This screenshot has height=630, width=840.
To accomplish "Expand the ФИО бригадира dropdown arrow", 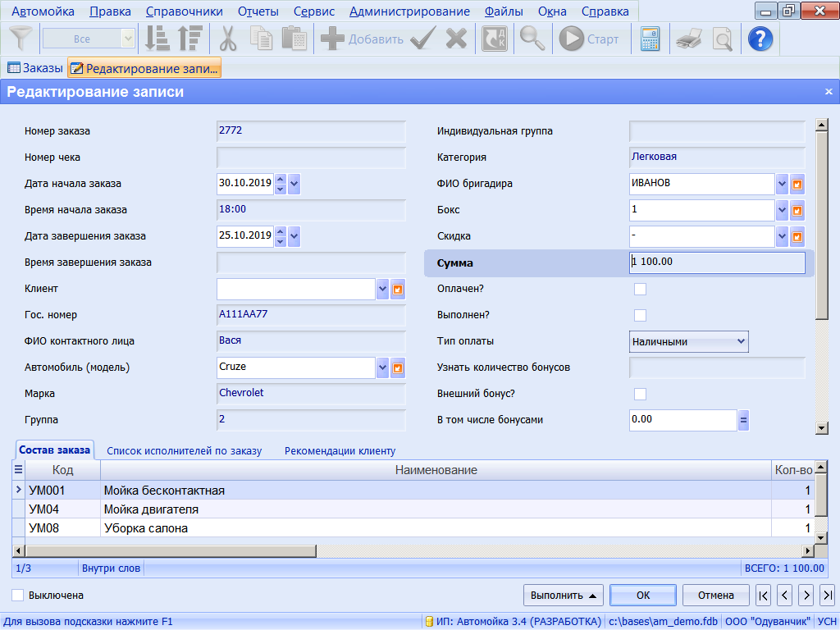I will point(782,184).
